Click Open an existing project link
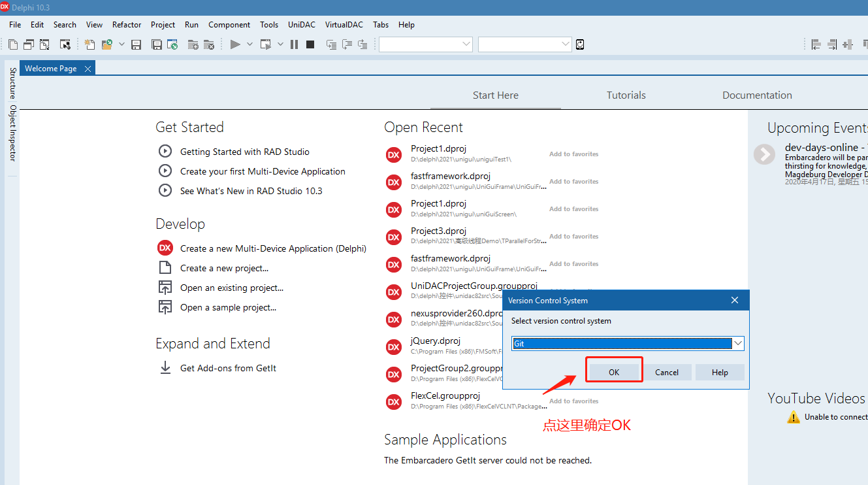868x485 pixels. click(232, 288)
